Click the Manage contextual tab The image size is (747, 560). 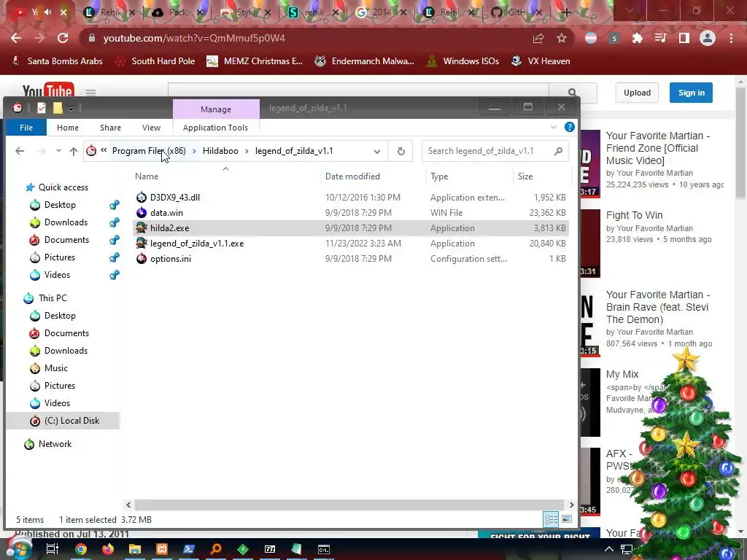point(216,109)
